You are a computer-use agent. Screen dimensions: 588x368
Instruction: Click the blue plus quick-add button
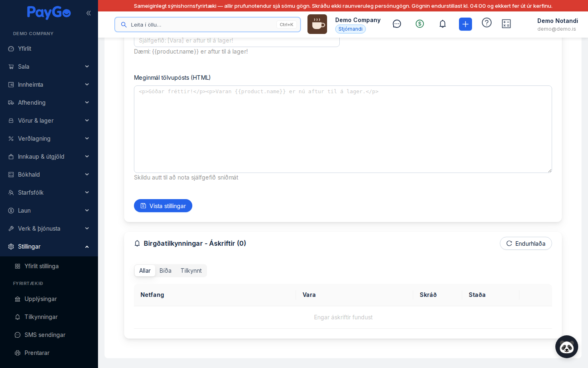point(465,24)
